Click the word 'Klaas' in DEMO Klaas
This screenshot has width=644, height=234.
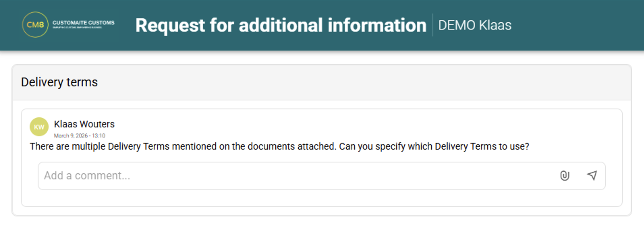(495, 25)
